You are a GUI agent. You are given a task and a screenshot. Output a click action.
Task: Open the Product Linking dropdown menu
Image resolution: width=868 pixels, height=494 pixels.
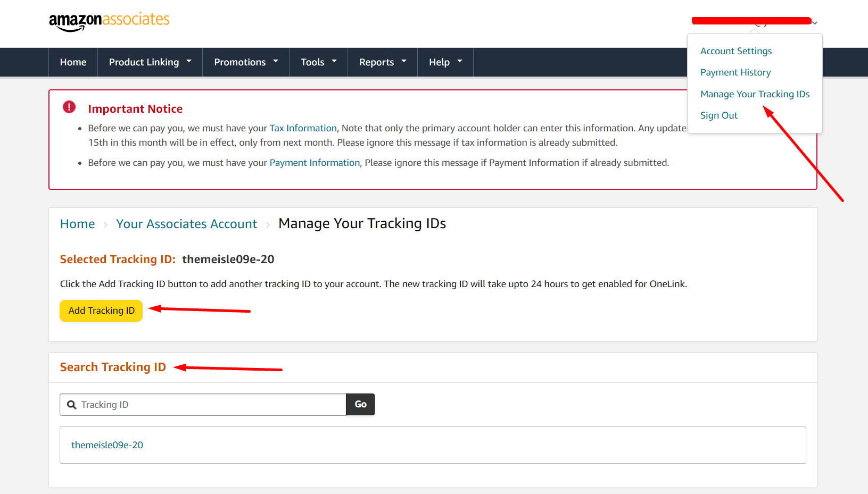pos(150,62)
